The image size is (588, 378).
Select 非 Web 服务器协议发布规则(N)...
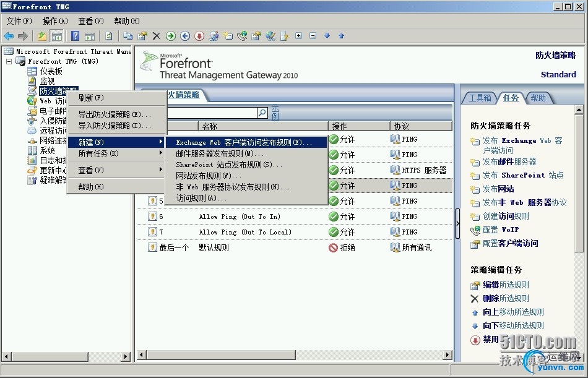coord(246,187)
